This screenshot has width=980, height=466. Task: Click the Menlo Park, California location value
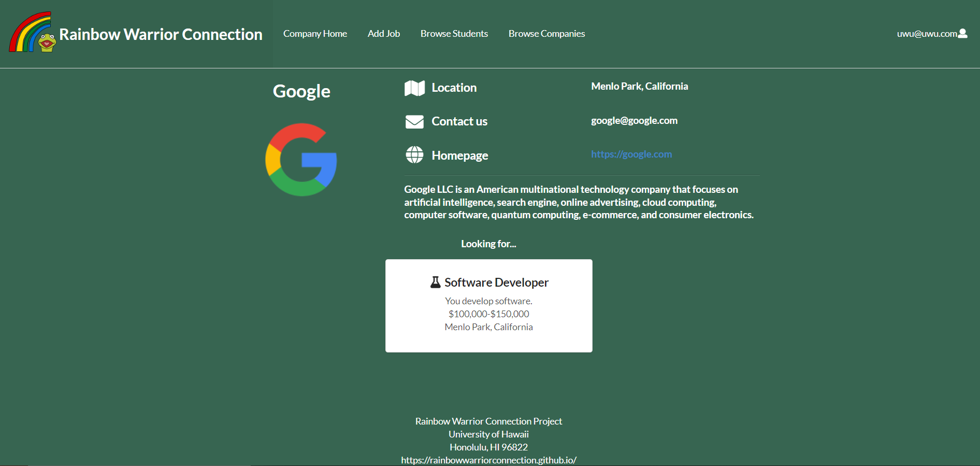(640, 86)
